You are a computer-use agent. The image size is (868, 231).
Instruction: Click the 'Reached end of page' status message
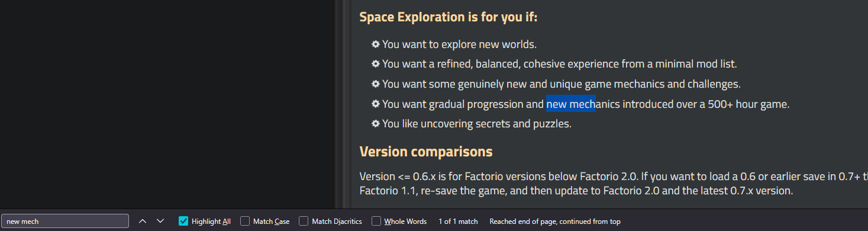pyautogui.click(x=555, y=222)
